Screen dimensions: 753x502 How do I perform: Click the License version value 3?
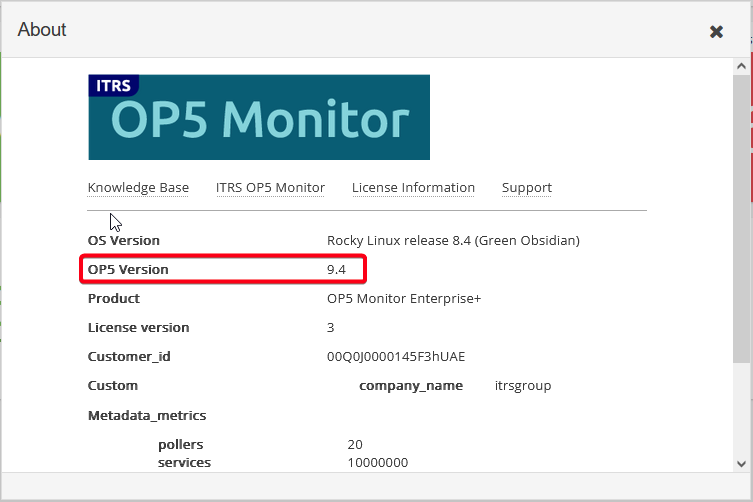point(330,328)
